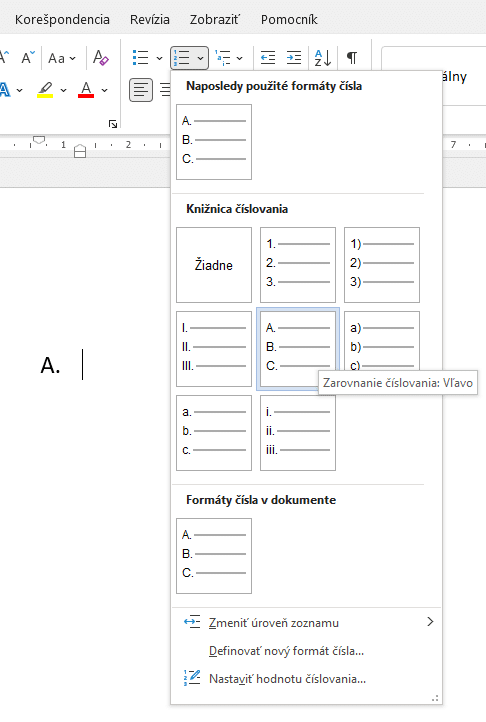
Task: Toggle align left paragraph button
Action: 141,89
